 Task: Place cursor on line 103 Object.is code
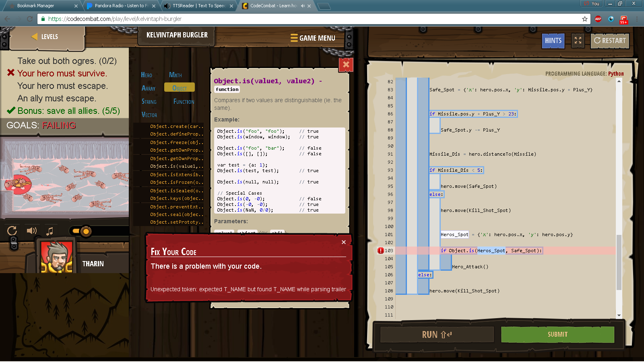point(491,251)
